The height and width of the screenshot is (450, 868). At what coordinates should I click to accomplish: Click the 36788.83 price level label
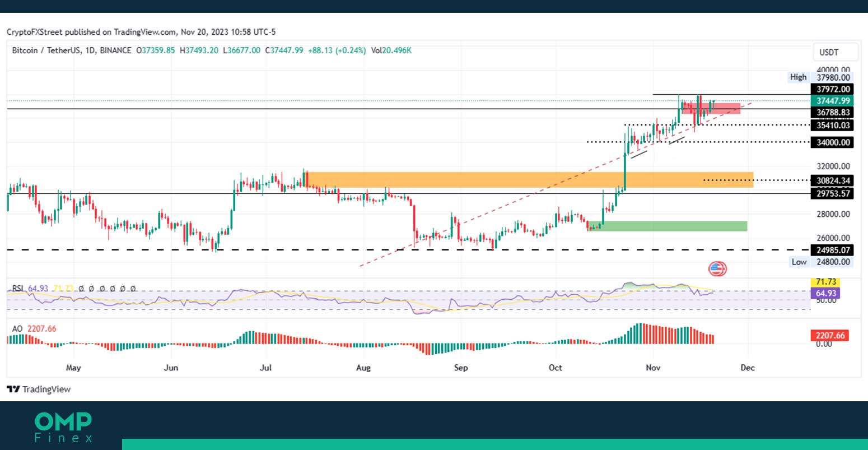click(x=832, y=113)
